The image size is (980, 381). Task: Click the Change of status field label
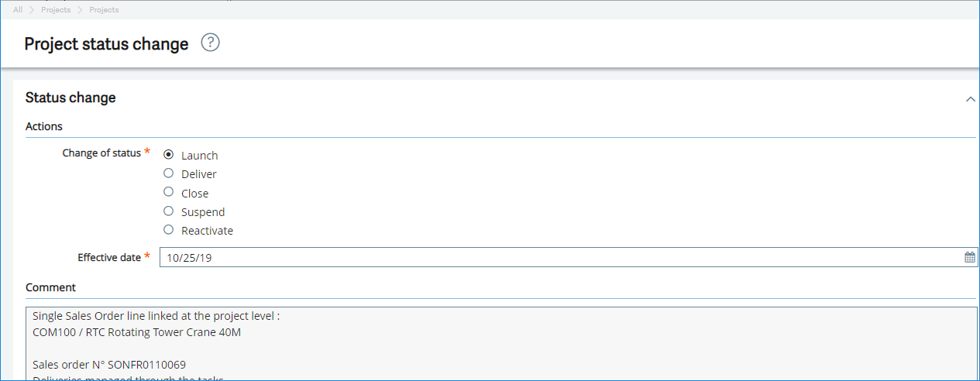point(101,153)
